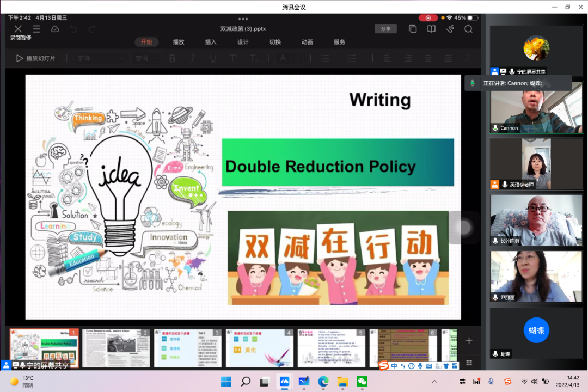Select slide 2 thumbnail
Screen dimensions: 588x392
(116, 348)
